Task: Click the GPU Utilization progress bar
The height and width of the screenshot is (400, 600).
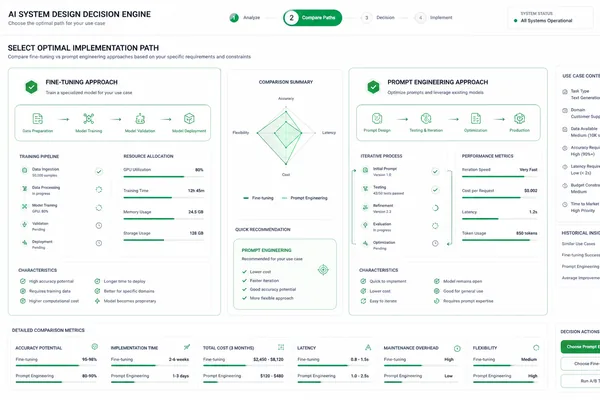Action: coord(163,176)
